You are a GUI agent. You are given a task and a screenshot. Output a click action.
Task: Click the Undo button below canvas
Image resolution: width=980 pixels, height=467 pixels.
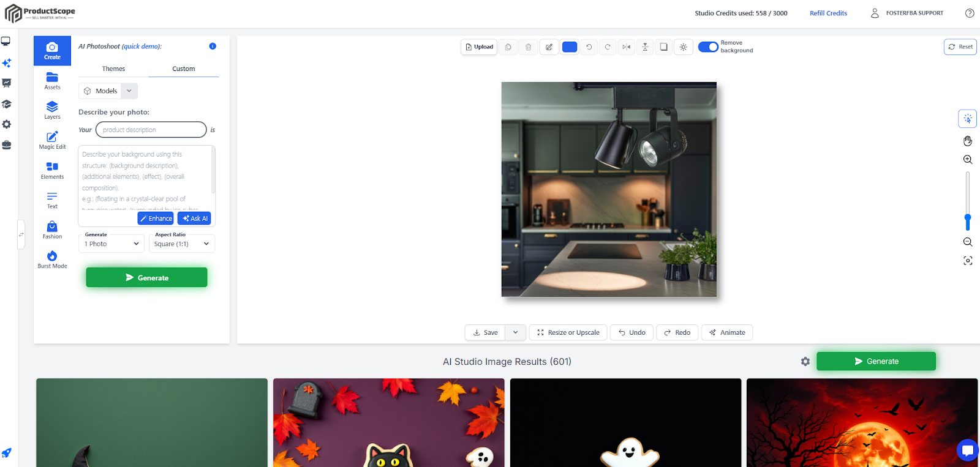click(631, 332)
